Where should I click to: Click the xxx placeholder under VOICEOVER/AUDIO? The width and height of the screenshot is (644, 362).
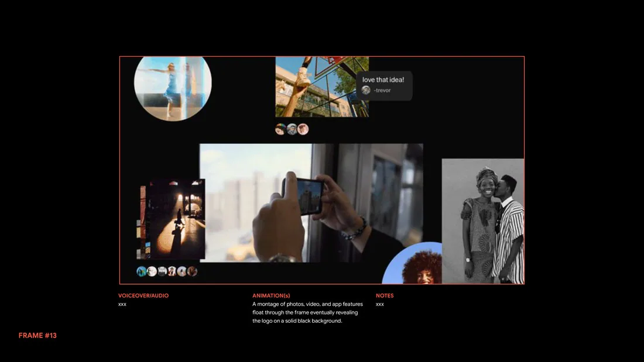122,304
